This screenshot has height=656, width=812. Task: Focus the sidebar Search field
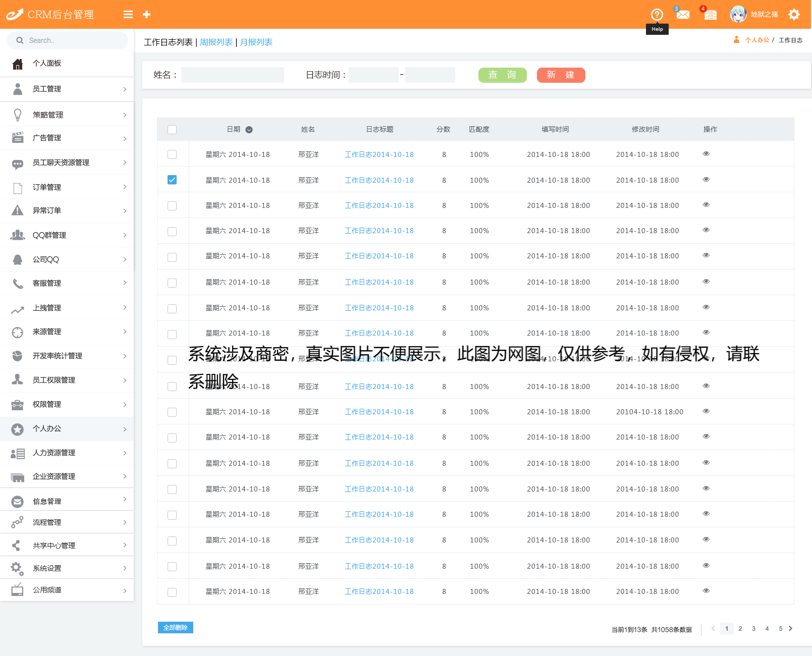[x=68, y=40]
